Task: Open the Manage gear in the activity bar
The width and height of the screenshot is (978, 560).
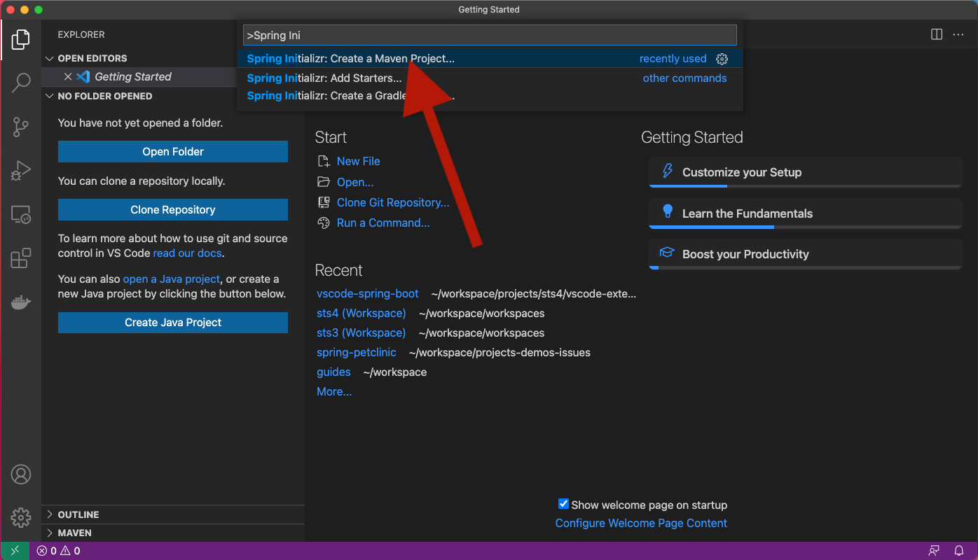Action: point(21,518)
